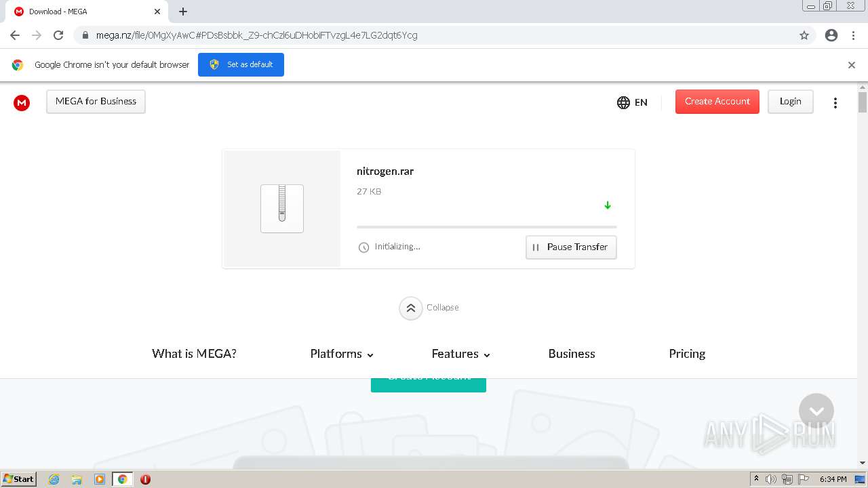This screenshot has height=488, width=868.
Task: Click the MEGA logo icon
Action: point(22,102)
